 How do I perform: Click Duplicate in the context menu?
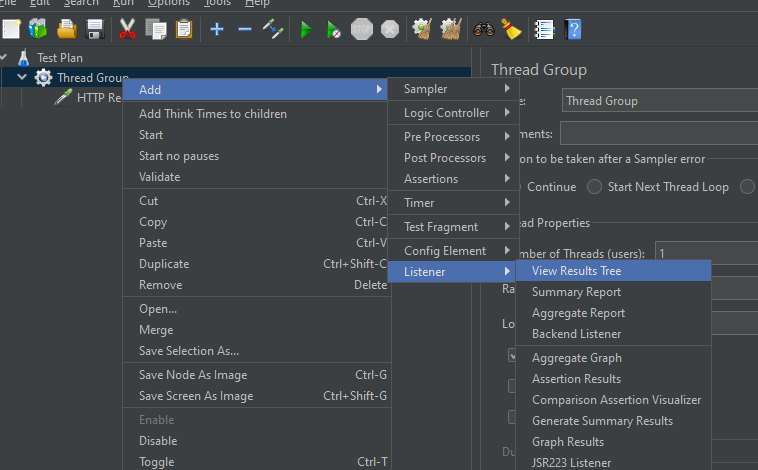coord(164,264)
